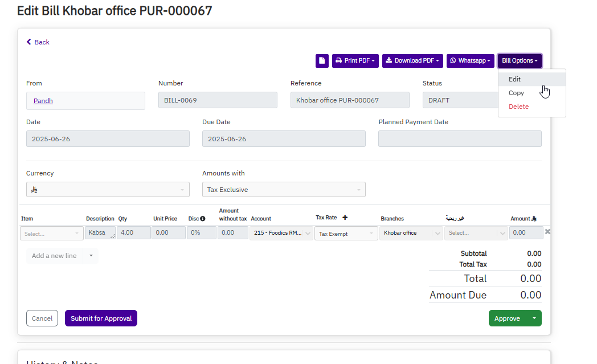Expand the Add a new line arrow

pyautogui.click(x=91, y=256)
